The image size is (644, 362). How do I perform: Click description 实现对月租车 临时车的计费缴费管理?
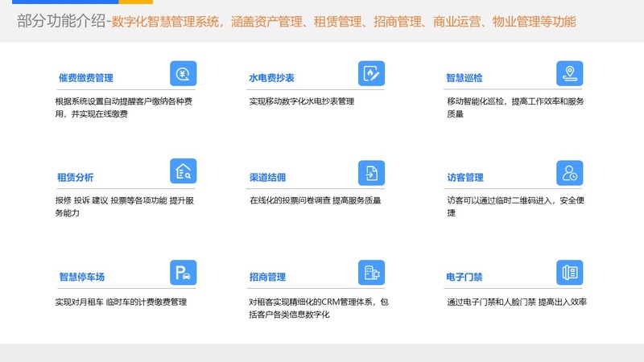pos(121,302)
